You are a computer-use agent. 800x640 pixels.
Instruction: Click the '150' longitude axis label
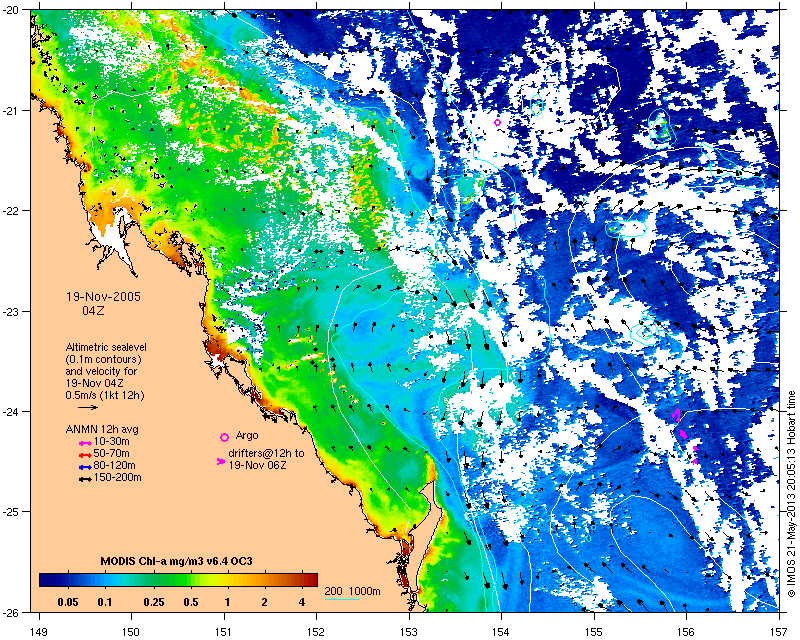131,632
